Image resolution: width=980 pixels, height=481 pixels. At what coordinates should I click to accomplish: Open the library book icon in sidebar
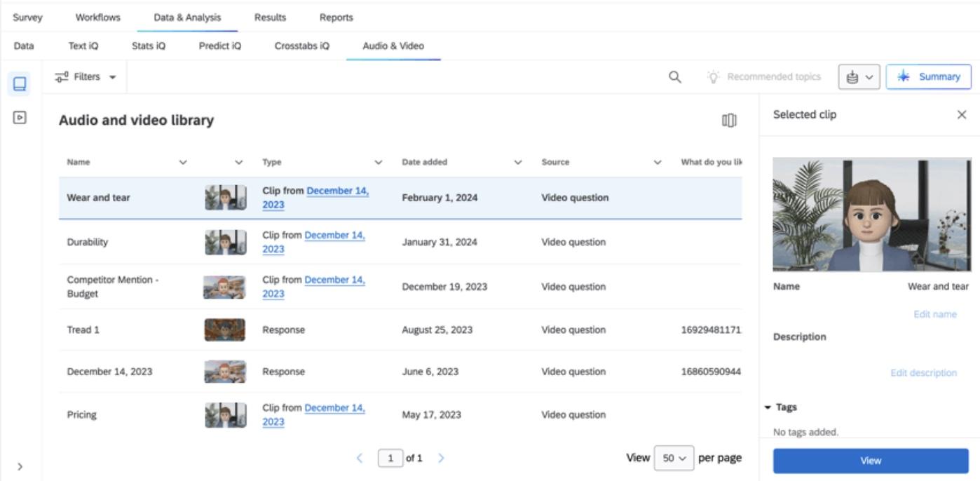tap(20, 84)
